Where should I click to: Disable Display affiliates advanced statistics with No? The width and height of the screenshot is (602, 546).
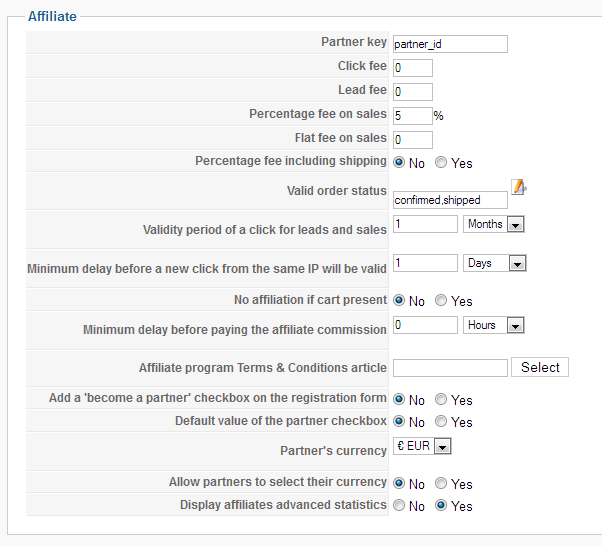(399, 506)
